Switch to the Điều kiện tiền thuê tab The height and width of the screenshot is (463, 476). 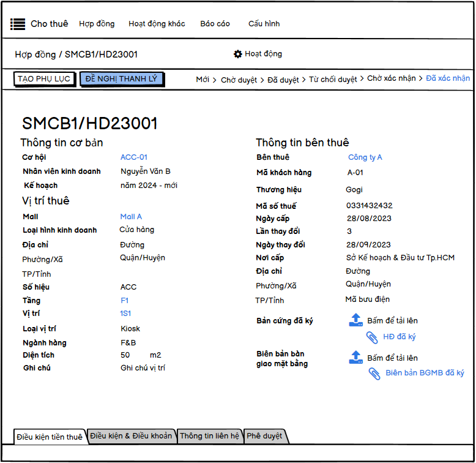tap(50, 437)
